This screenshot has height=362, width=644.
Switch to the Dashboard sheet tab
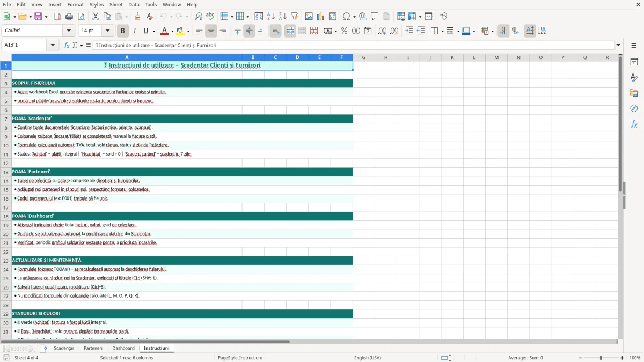click(123, 348)
